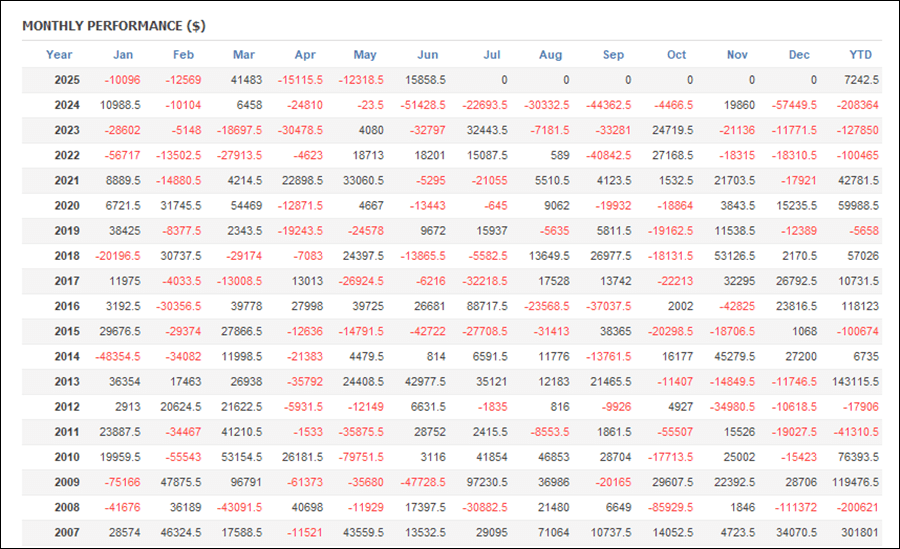This screenshot has height=549, width=900.
Task: Select the 2011 year row label
Action: coord(67,432)
